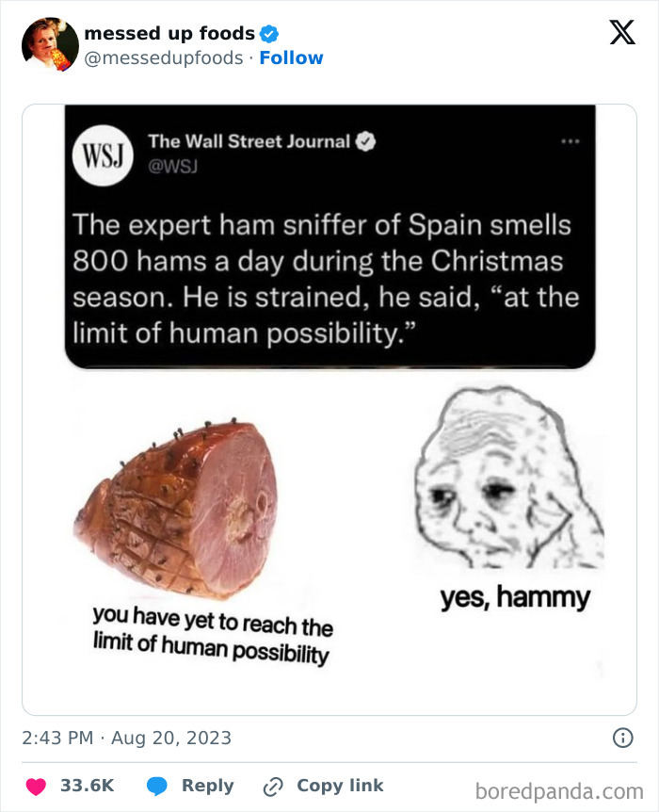
Task: Open the messed up foods display name
Action: (x=169, y=33)
